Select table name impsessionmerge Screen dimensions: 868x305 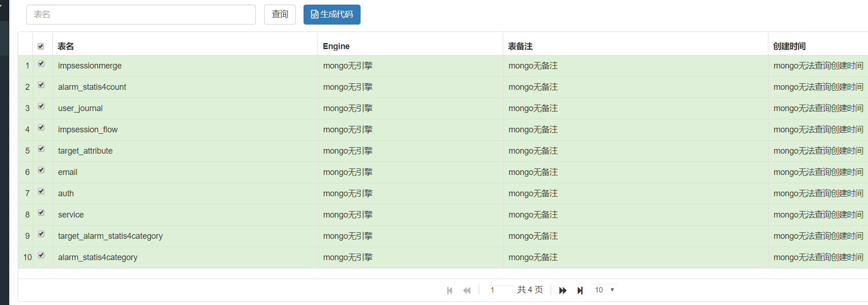[90, 66]
